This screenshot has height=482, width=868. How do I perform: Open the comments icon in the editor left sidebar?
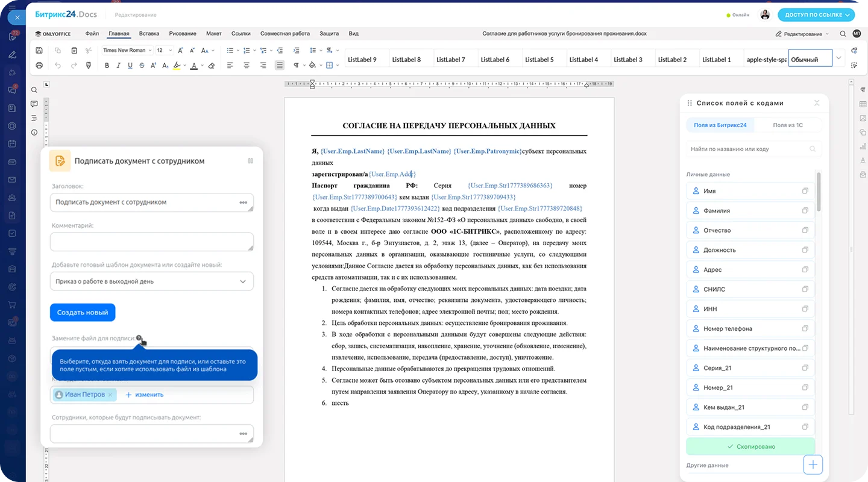click(x=34, y=104)
